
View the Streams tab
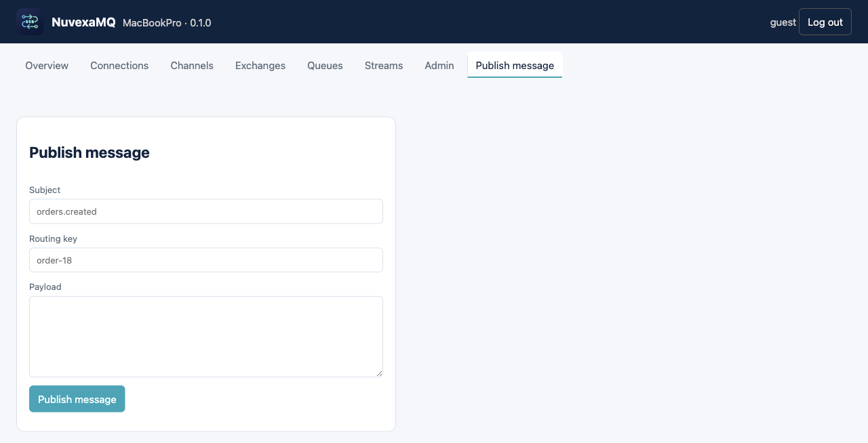click(x=384, y=66)
